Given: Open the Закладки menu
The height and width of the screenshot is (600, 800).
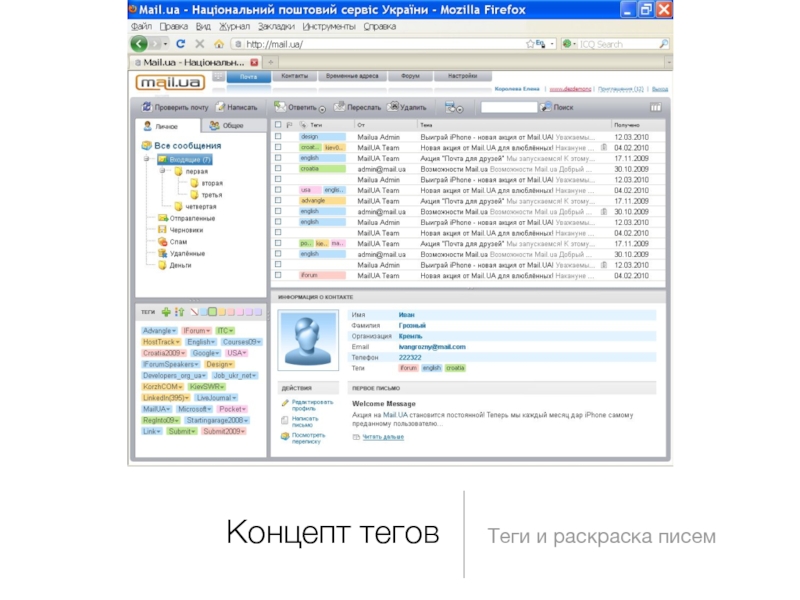Looking at the screenshot, I should 276,27.
